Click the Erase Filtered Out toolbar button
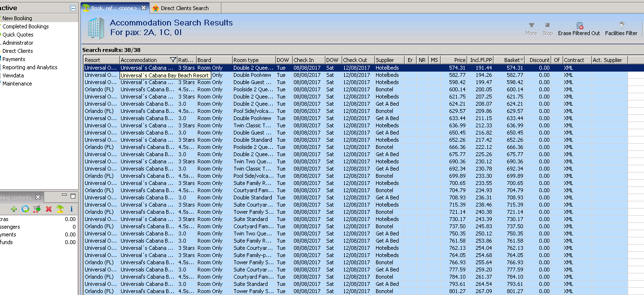Image resolution: width=644 pixels, height=295 pixels. point(579,29)
